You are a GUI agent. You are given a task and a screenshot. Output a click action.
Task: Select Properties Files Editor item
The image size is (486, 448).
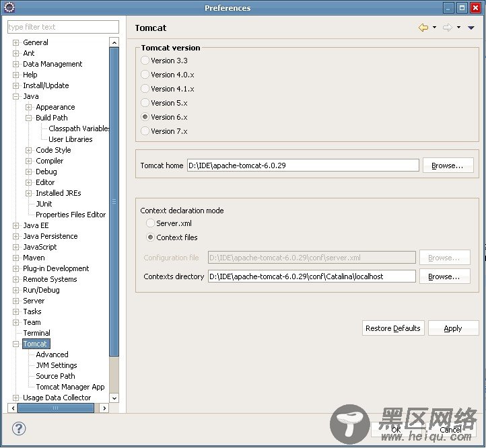71,215
